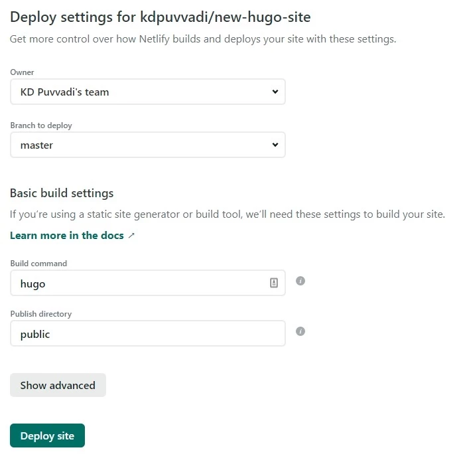Click the chevron arrow in Owner dropdown
Screen dimensions: 463x476
click(x=275, y=92)
